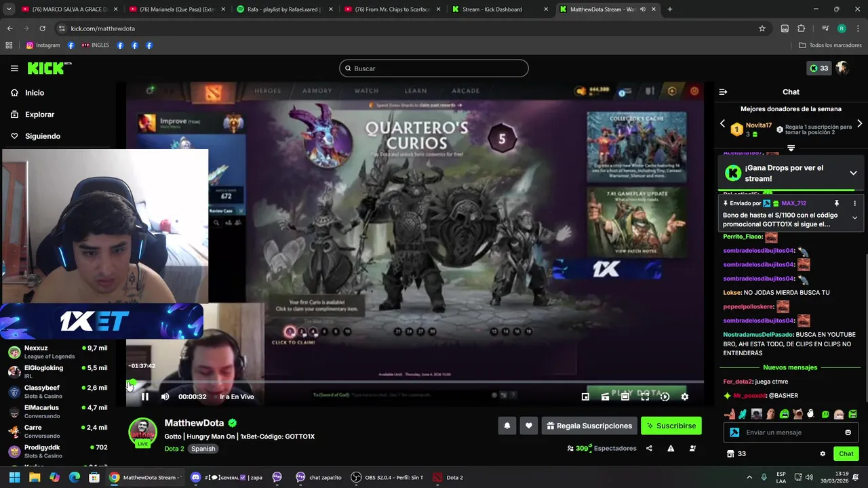Open chat identity badge selector

pyautogui.click(x=734, y=432)
